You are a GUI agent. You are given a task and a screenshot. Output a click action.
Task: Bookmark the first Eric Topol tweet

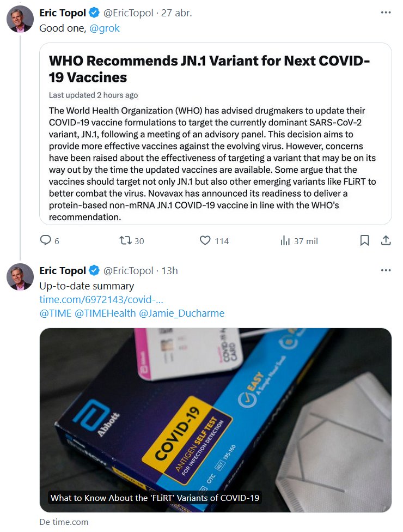pyautogui.click(x=365, y=240)
